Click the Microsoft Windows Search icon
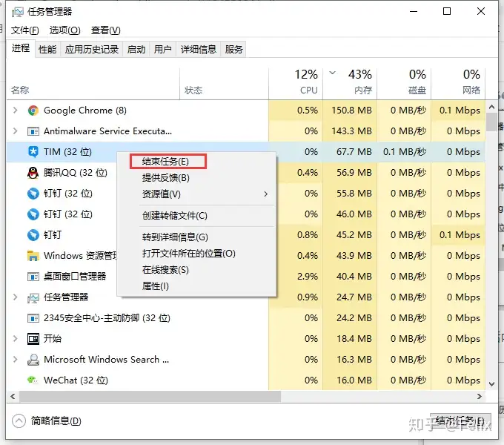This screenshot has height=445, width=504. 33,360
